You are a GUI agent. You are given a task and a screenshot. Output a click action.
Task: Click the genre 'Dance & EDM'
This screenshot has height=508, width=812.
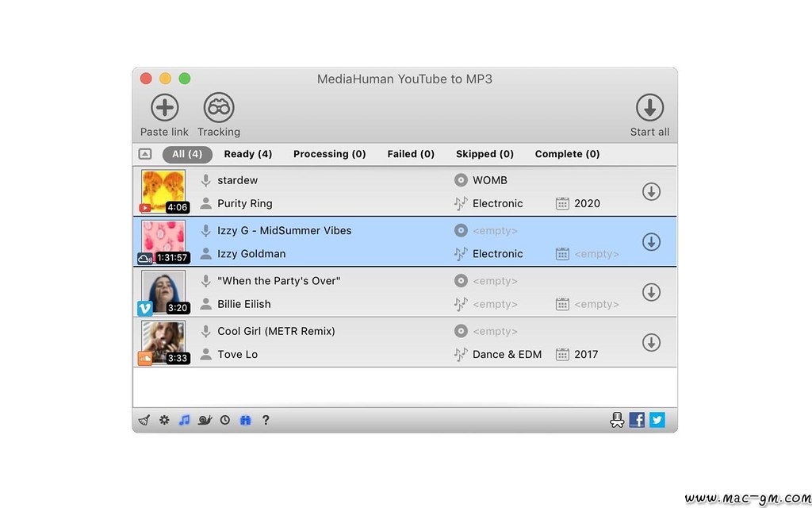pos(507,355)
